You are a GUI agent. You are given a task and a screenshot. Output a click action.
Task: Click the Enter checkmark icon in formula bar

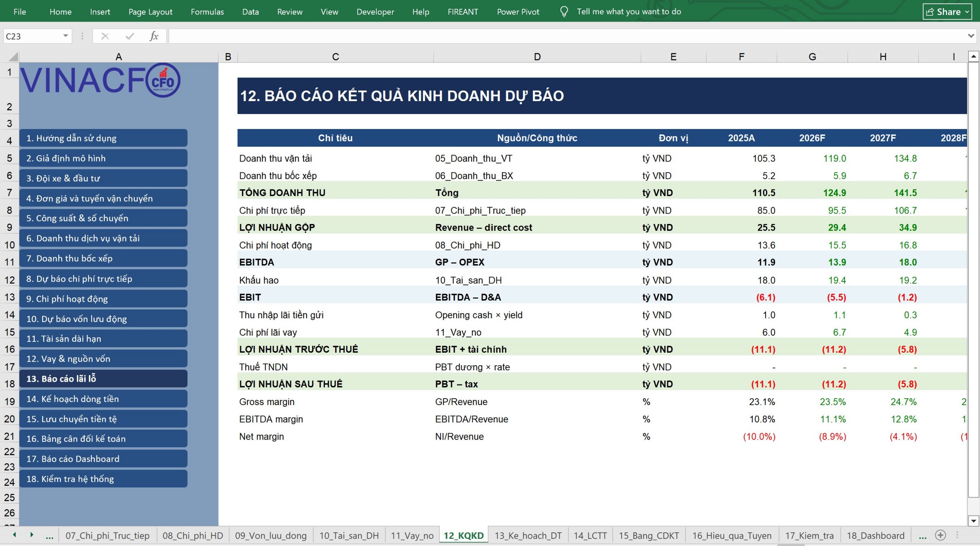[x=130, y=36]
